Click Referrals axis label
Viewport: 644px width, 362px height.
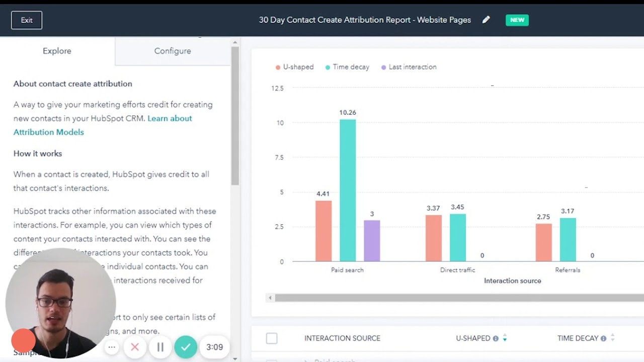pos(568,270)
